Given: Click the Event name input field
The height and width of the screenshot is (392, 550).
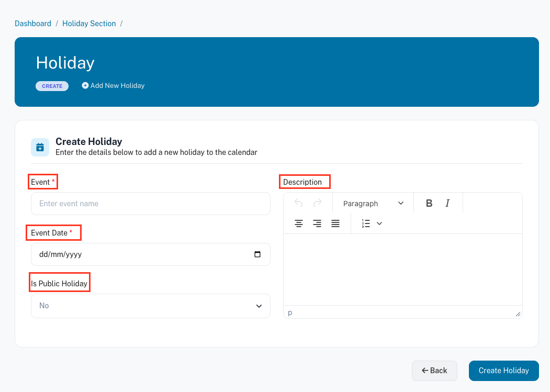Looking at the screenshot, I should 151,204.
